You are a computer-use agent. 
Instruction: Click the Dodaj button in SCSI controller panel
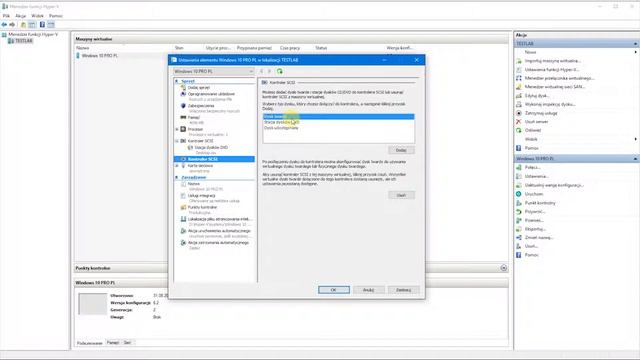coord(401,150)
